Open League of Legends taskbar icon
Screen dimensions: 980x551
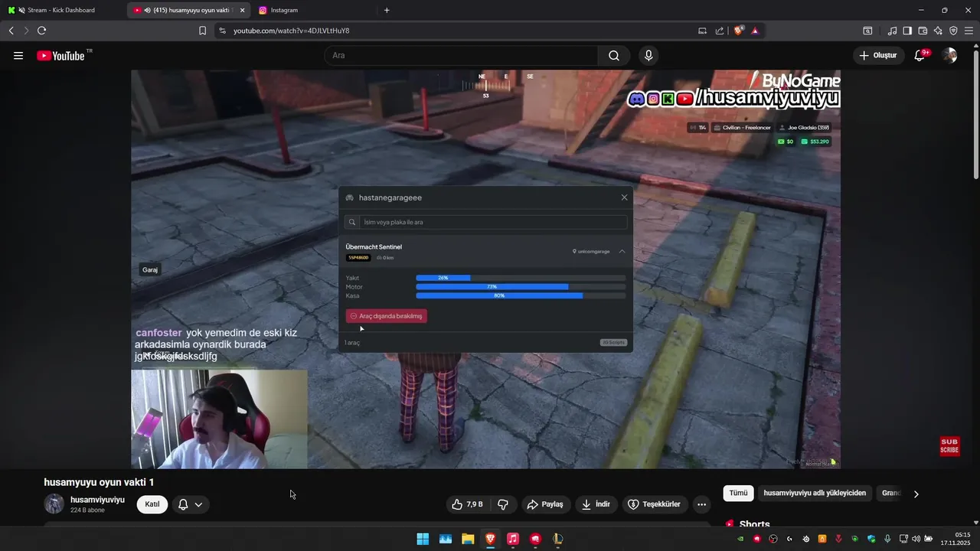[x=558, y=540]
